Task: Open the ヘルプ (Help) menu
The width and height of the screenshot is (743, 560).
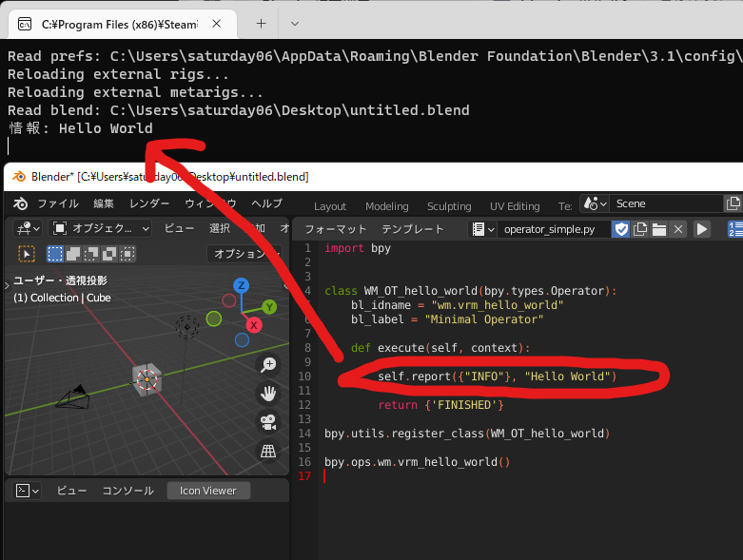Action: 266,203
